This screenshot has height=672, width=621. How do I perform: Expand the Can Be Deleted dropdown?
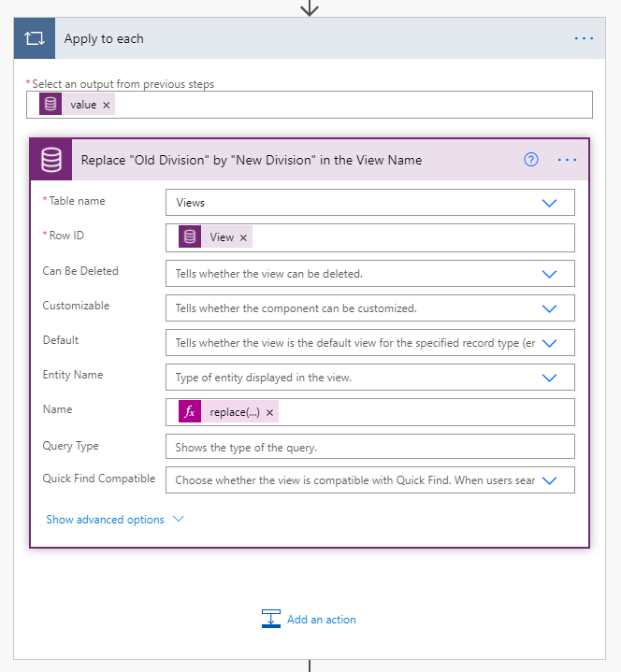click(549, 274)
